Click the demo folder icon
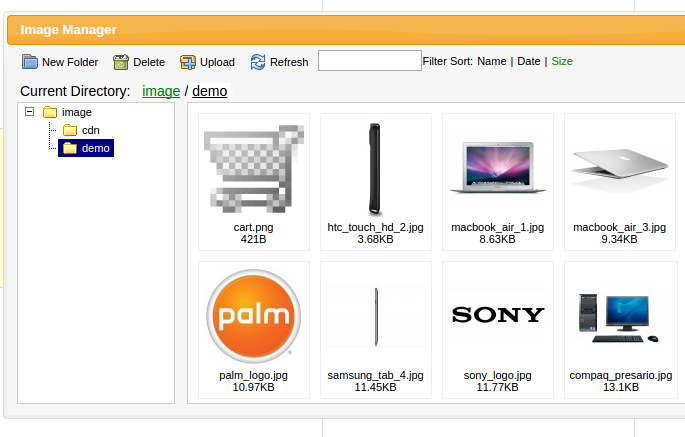 pos(70,148)
